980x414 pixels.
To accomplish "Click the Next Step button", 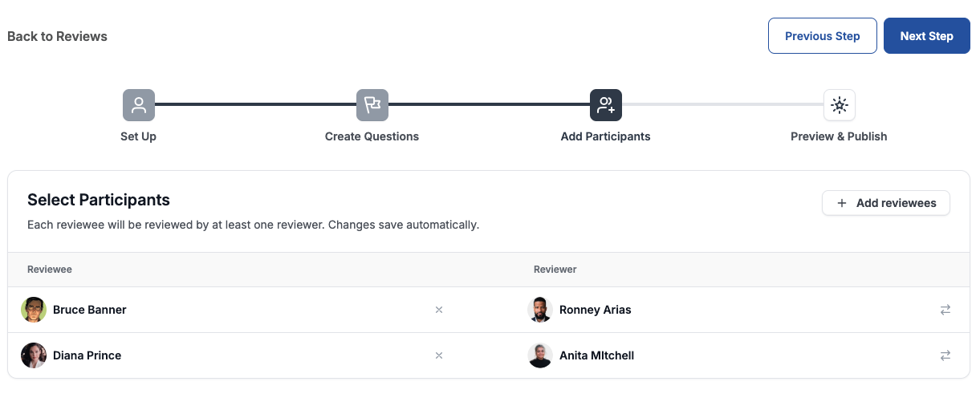I will pyautogui.click(x=926, y=36).
